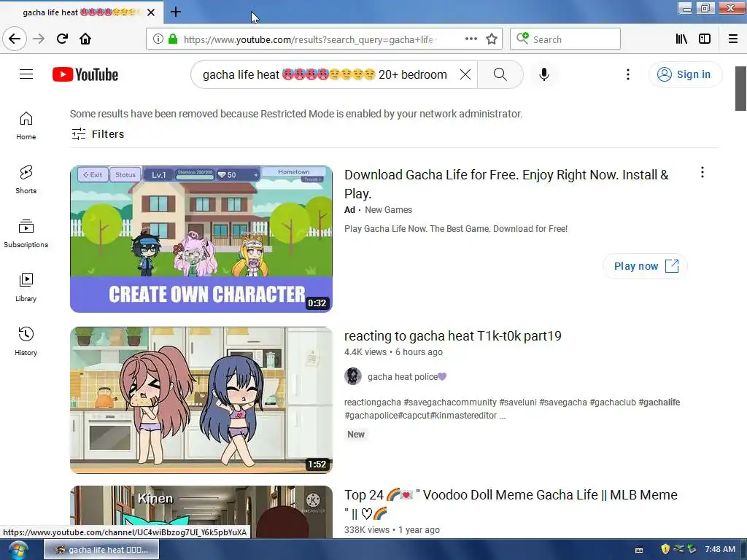Click gacha heat police channel avatar

[353, 376]
